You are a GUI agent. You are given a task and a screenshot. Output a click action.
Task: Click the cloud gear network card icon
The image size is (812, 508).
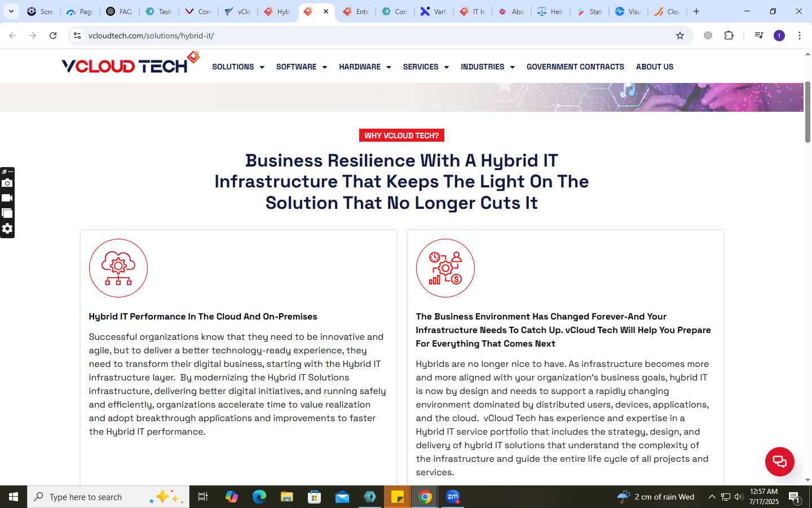coord(118,268)
